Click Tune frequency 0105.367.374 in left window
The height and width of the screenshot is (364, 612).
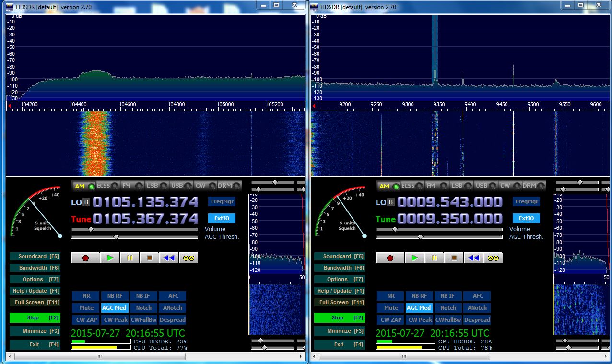click(145, 219)
